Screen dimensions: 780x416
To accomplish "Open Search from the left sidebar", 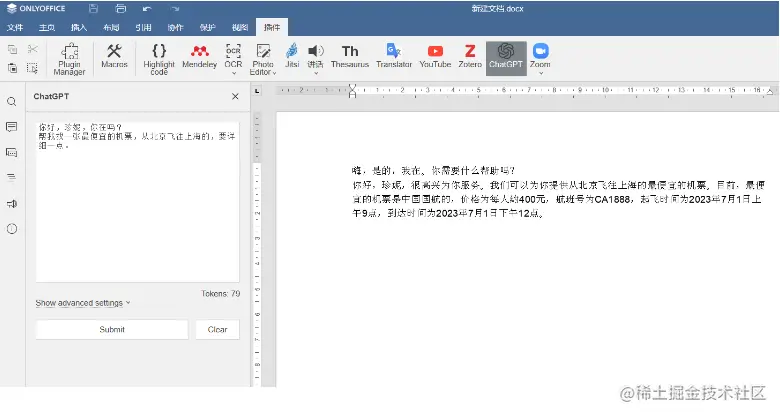I will click(12, 102).
